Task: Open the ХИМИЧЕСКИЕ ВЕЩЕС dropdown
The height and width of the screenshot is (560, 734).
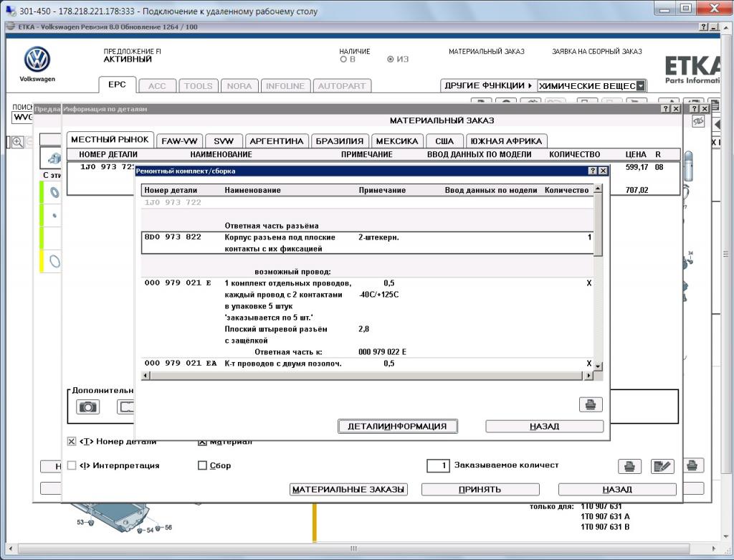Action: click(x=641, y=86)
